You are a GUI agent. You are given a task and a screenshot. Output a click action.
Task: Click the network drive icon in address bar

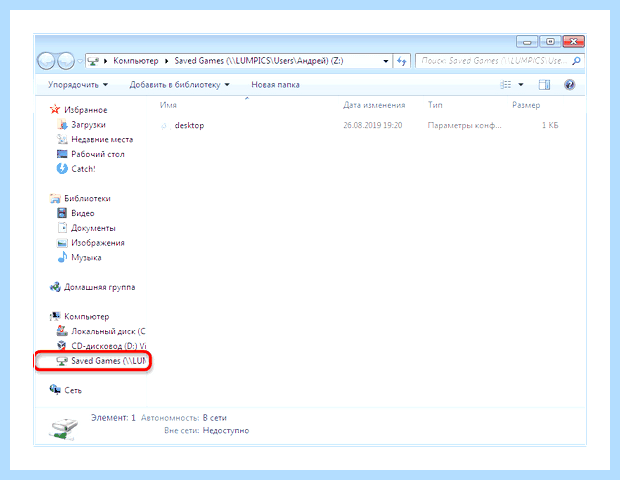(x=93, y=61)
